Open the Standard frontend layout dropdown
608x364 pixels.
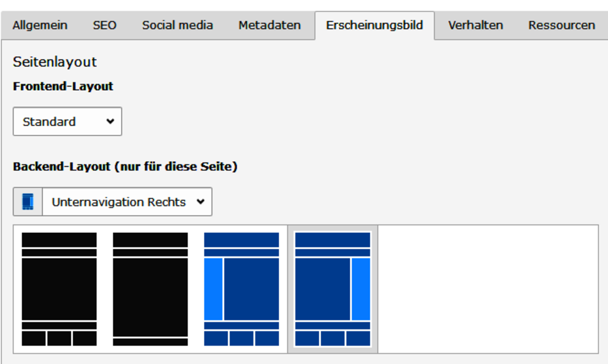(67, 122)
